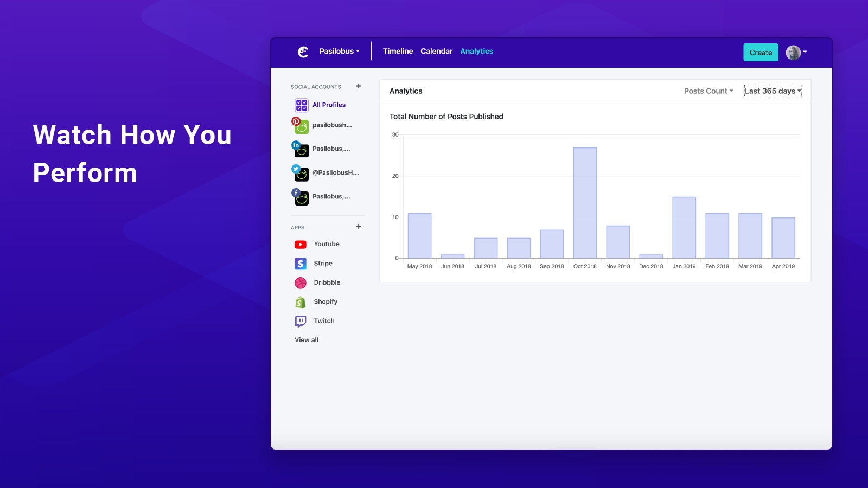Click the Feb 2019 bar in chart

pos(717,236)
